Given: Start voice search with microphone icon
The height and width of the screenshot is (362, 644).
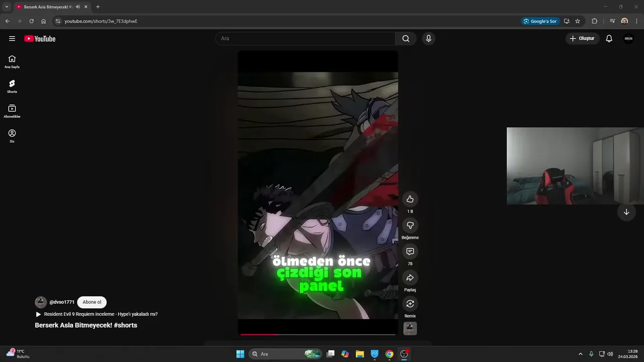Looking at the screenshot, I should click(x=428, y=39).
